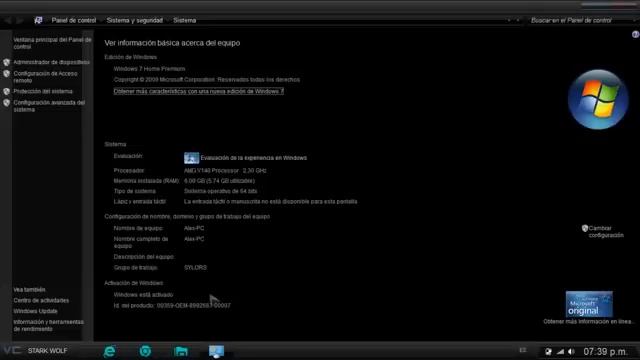Screen dimensions: 640x360
Task: Click the keyboard language indicator in tray
Action: click(x=523, y=350)
